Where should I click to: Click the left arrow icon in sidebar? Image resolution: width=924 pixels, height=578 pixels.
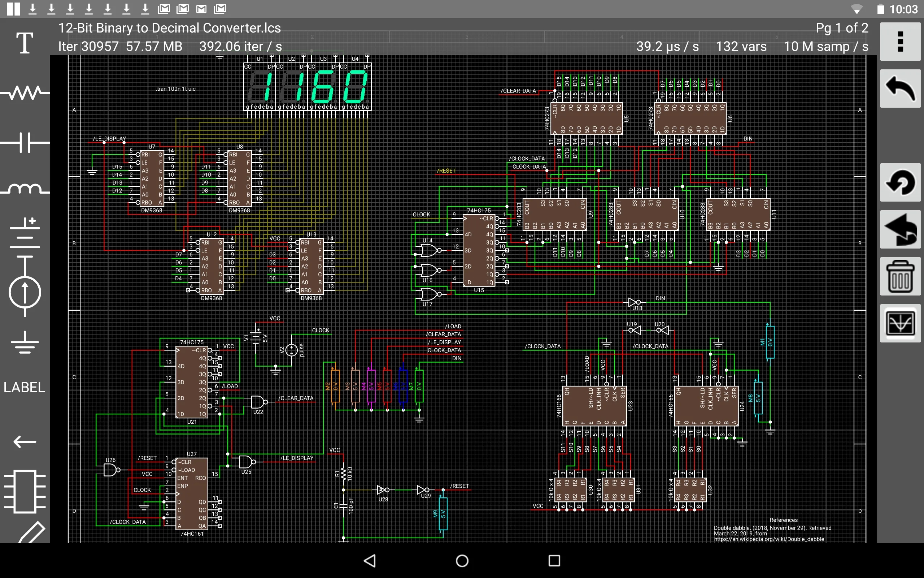tap(25, 441)
